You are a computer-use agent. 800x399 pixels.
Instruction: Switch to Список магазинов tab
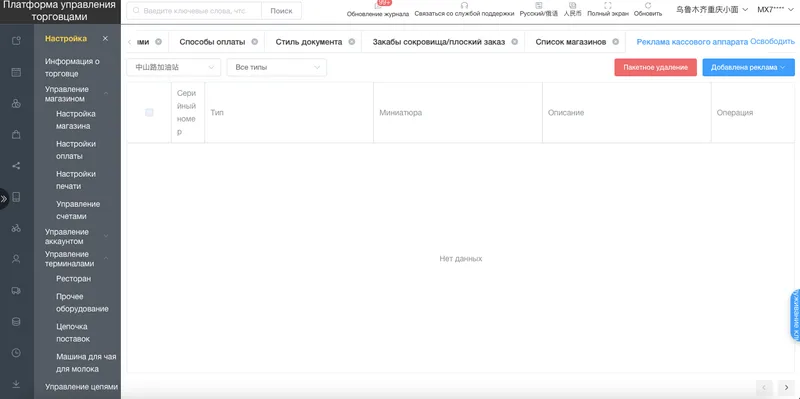(x=570, y=42)
